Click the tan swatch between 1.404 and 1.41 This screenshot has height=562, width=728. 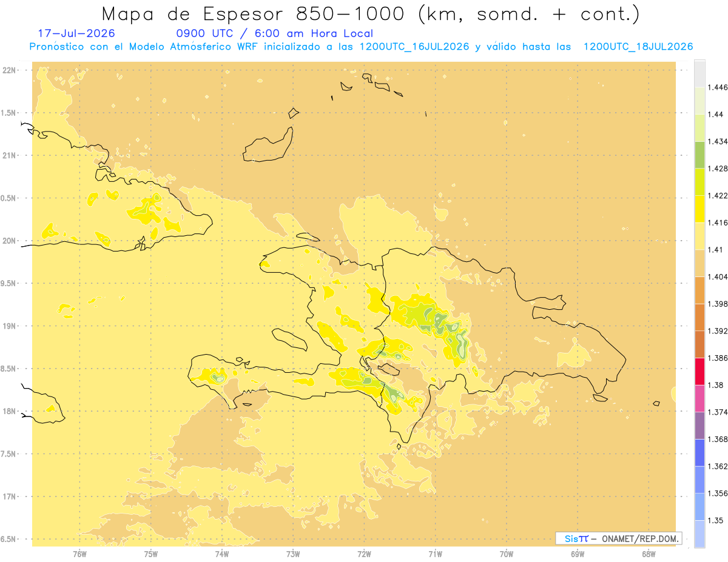pyautogui.click(x=699, y=263)
